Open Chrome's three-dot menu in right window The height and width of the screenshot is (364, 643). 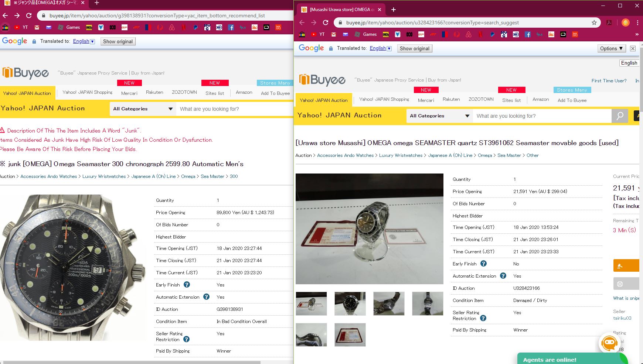[x=638, y=23]
